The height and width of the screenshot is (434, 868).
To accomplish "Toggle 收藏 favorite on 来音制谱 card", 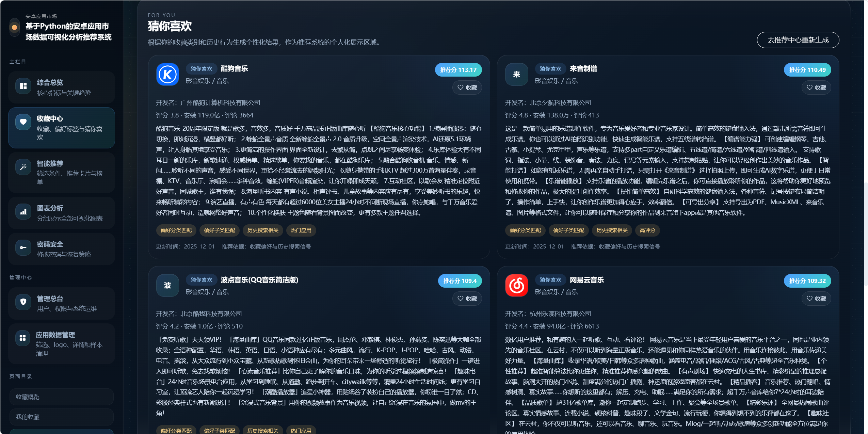I will pos(816,87).
